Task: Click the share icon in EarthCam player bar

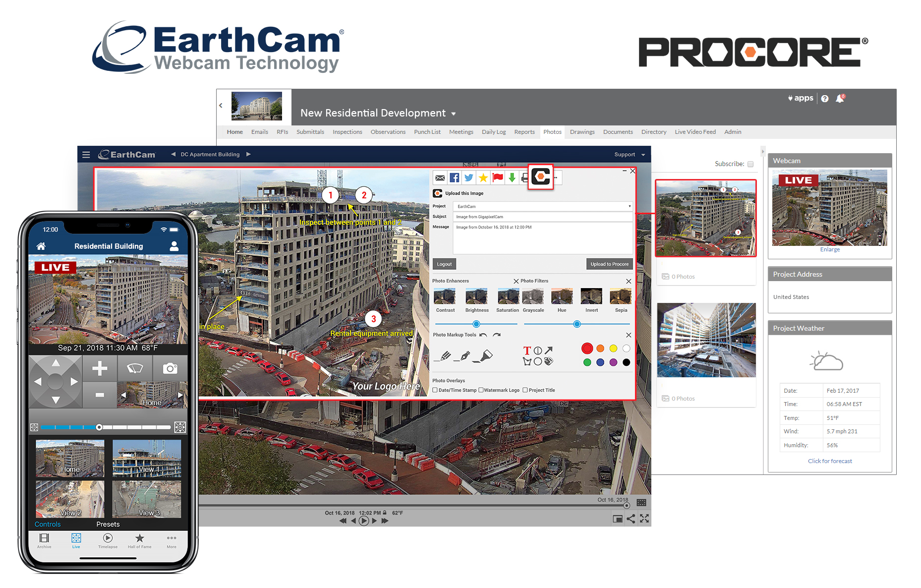Action: click(631, 519)
